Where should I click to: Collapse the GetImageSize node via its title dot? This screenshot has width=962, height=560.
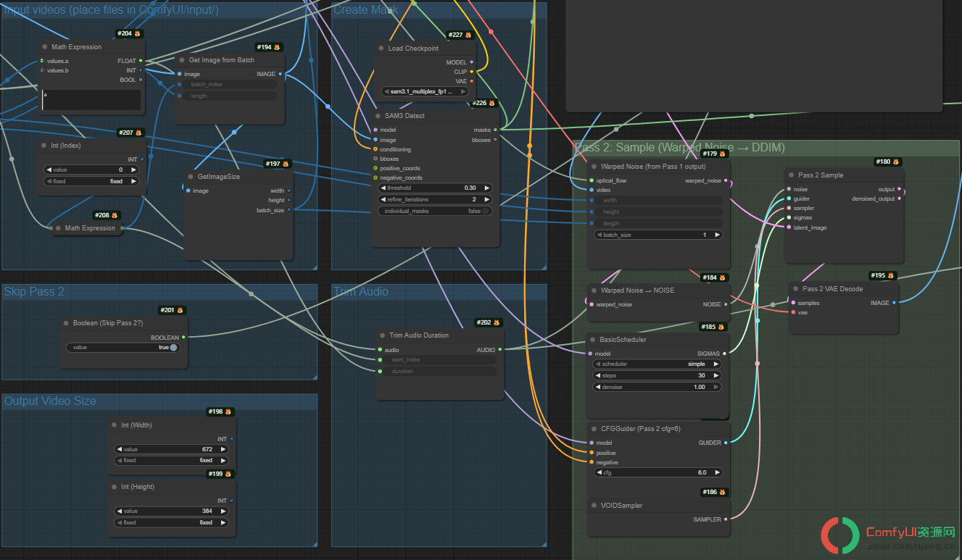(191, 177)
